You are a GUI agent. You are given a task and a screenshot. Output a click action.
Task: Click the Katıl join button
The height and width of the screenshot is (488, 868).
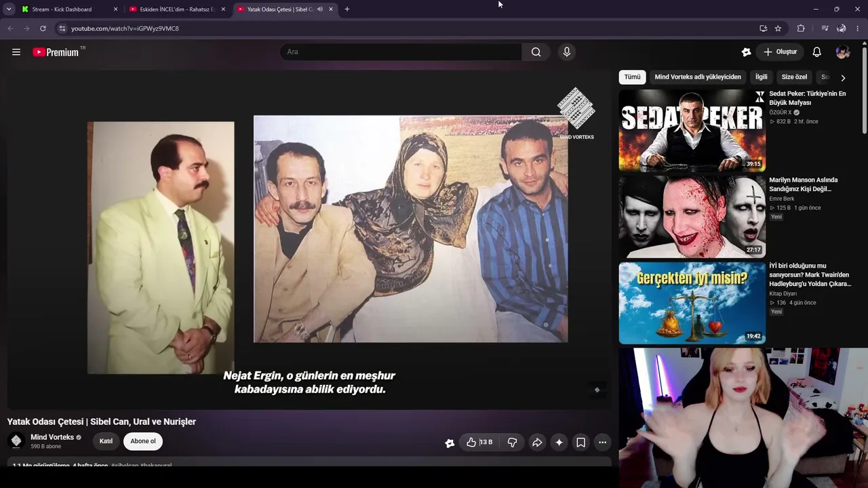[x=106, y=441]
